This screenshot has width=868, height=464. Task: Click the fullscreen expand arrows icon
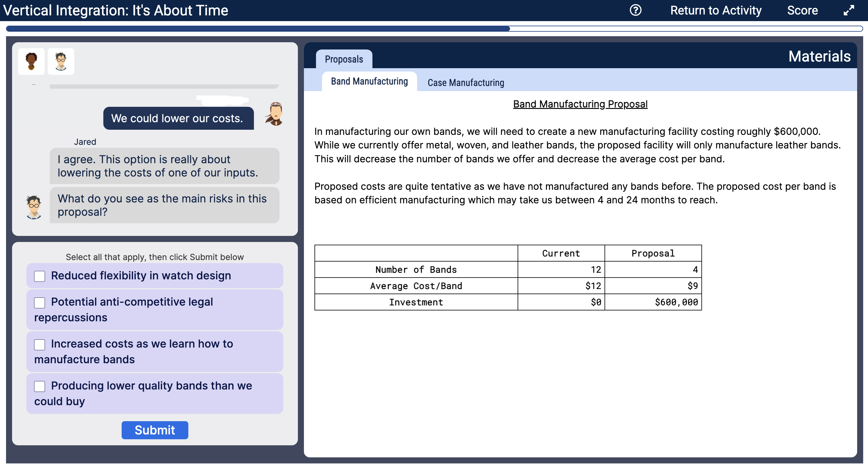coord(848,11)
